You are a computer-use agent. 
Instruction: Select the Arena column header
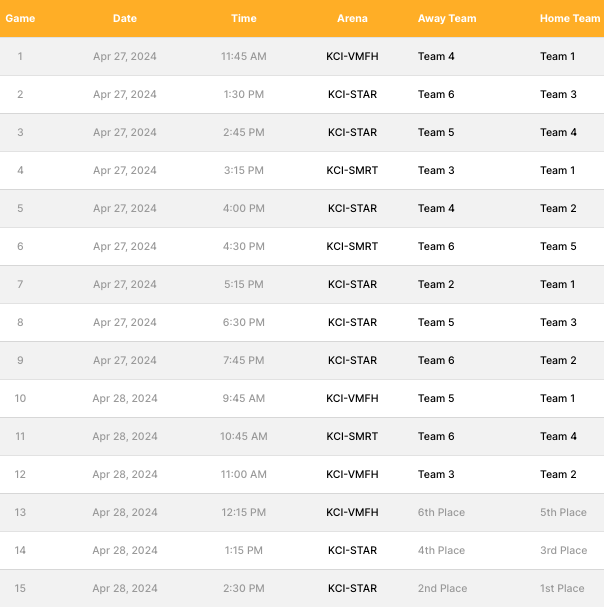click(x=352, y=18)
